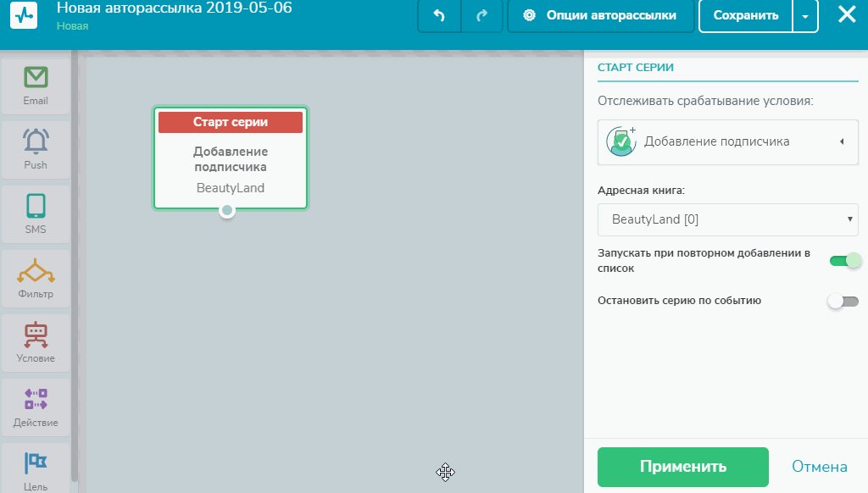Click the Отмена link
868x493 pixels.
[819, 466]
